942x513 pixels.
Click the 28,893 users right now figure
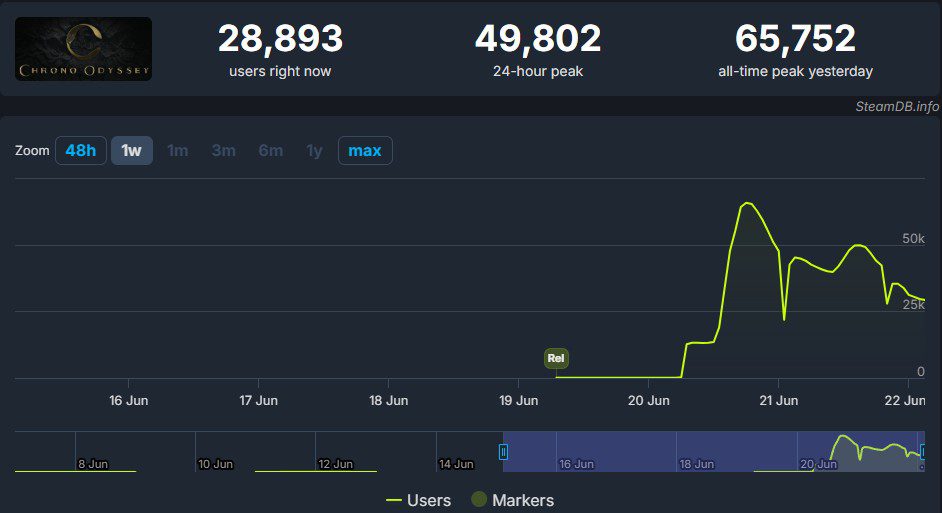280,39
